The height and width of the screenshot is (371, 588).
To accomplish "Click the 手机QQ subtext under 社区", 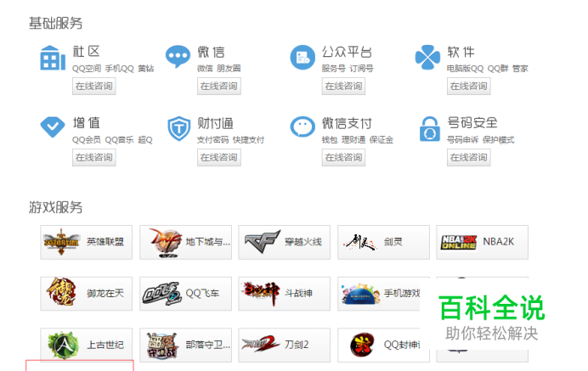I will click(x=119, y=69).
